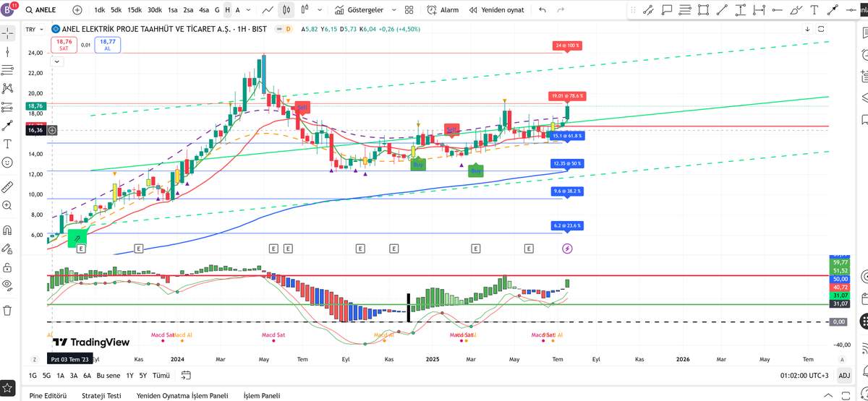
Task: Select the 15dk timeframe
Action: (x=135, y=10)
